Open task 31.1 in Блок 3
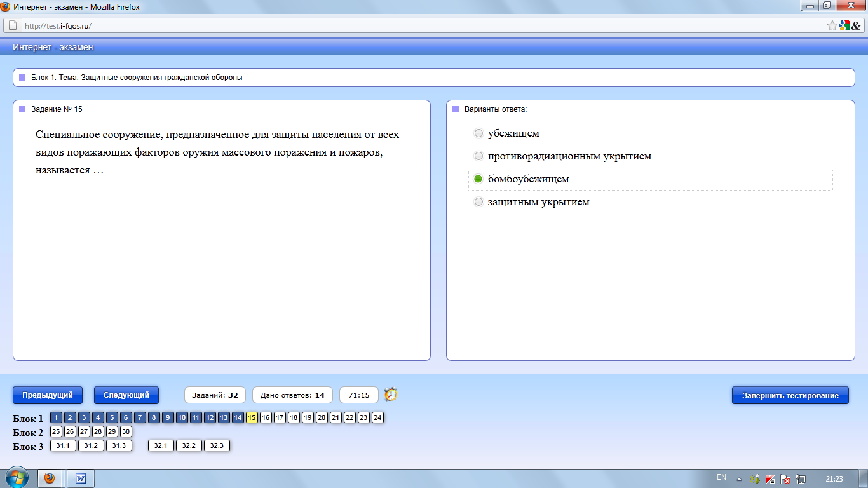868x488 pixels. click(x=63, y=445)
